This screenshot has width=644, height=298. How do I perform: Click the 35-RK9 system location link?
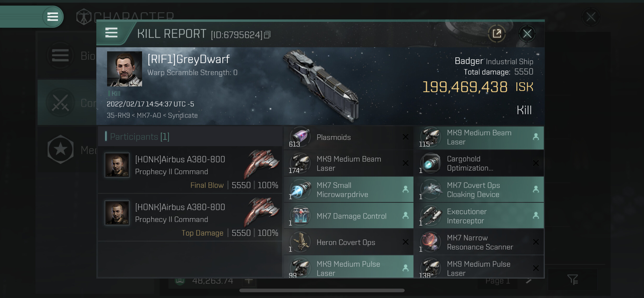click(118, 115)
